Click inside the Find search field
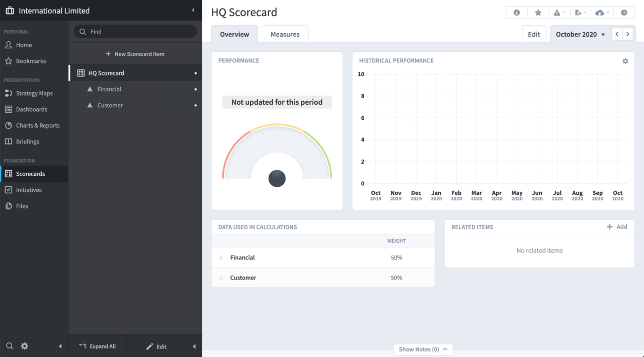The width and height of the screenshot is (644, 357). pos(135,31)
